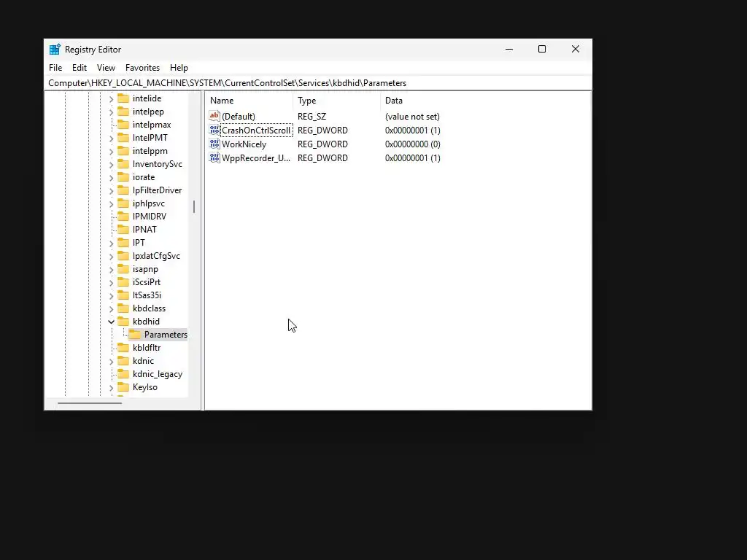Click the intelide folder icon
Image resolution: width=747 pixels, height=560 pixels.
coord(123,98)
